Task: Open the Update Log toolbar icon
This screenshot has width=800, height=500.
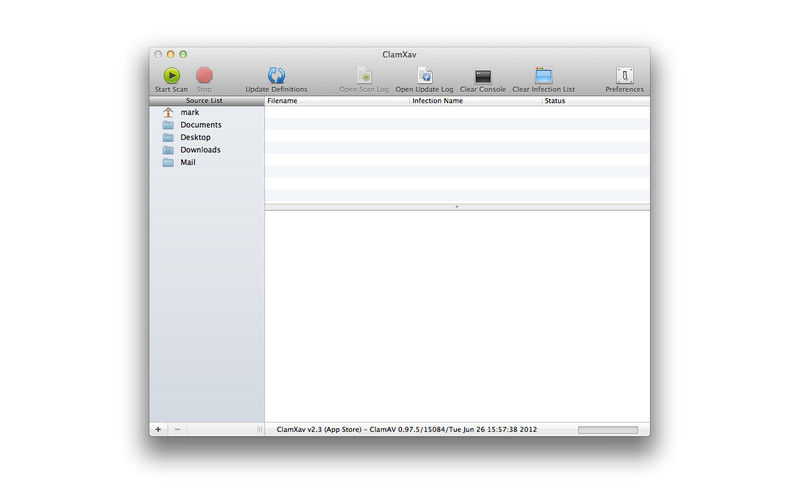Action: (x=424, y=75)
